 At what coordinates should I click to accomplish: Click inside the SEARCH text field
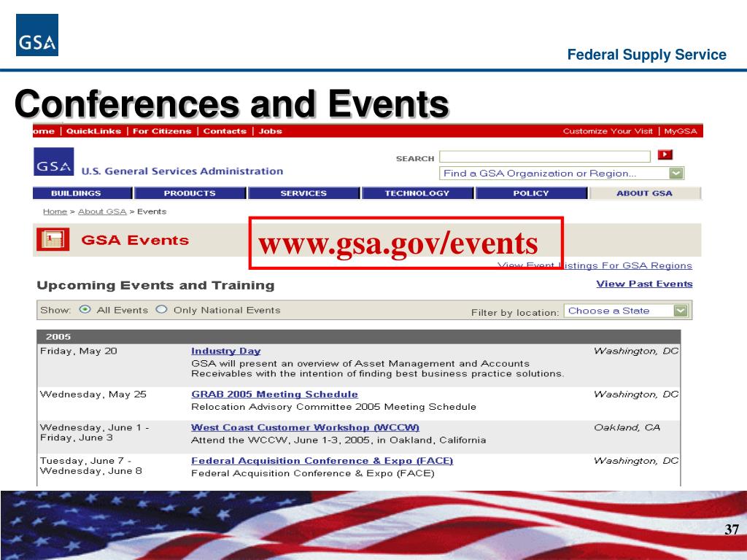click(x=544, y=157)
